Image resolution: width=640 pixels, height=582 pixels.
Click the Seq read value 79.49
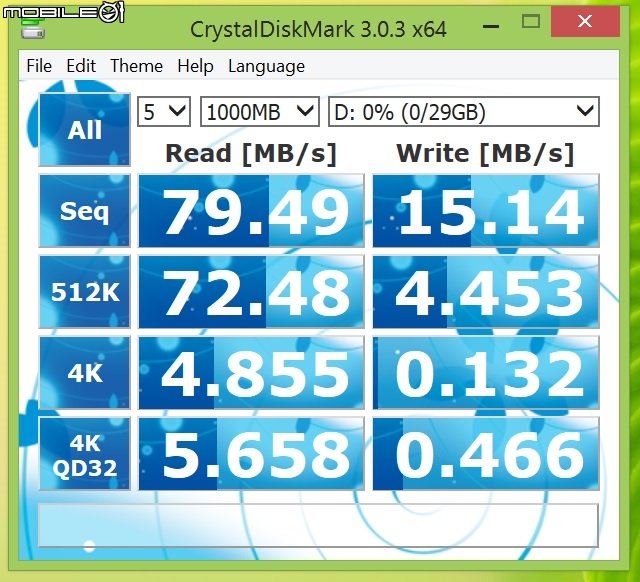251,211
